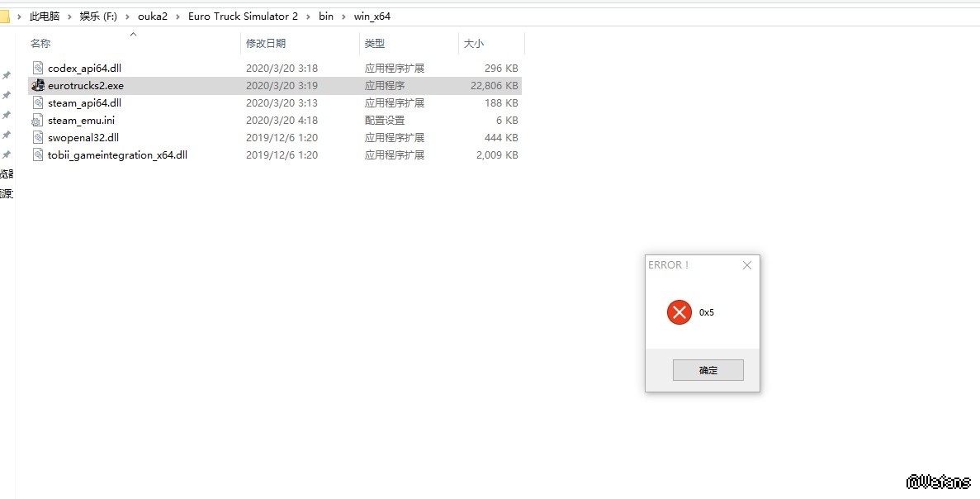Navigate to 此电脑 in address bar
This screenshot has height=499, width=980.
45,17
